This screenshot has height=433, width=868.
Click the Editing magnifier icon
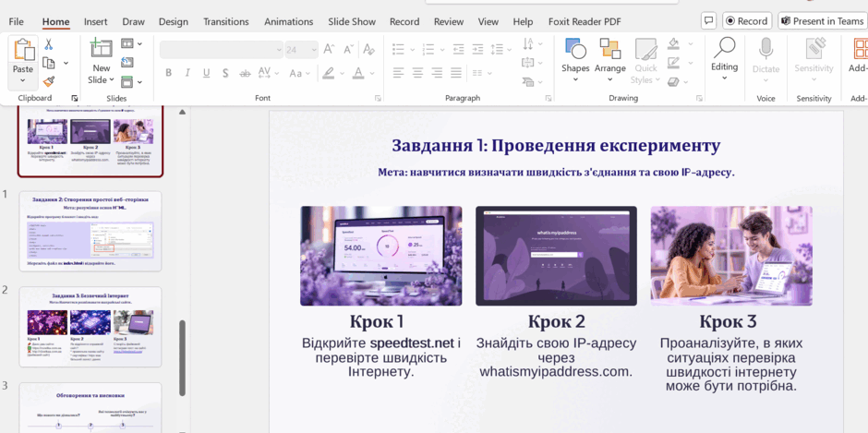point(724,48)
